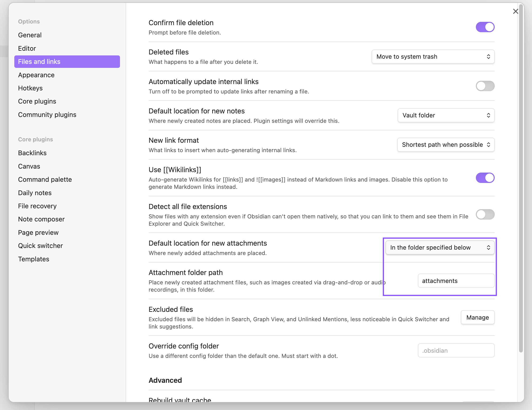Toggle Confirm file deletion switch
The width and height of the screenshot is (532, 410).
click(x=485, y=27)
